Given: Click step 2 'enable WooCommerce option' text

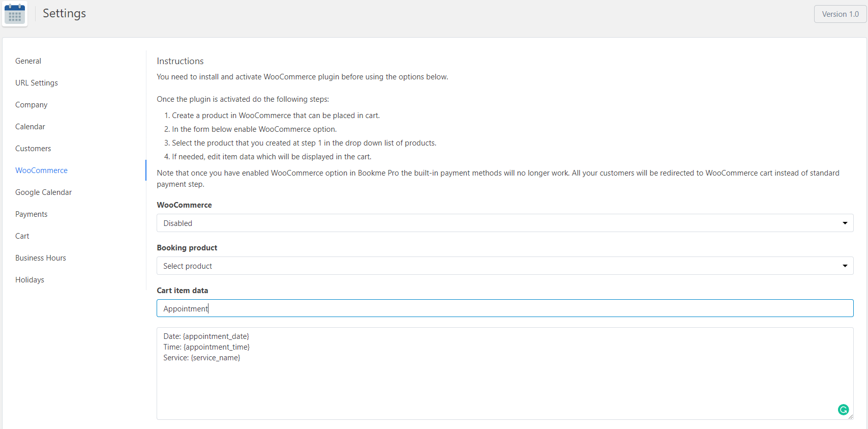Looking at the screenshot, I should point(254,129).
